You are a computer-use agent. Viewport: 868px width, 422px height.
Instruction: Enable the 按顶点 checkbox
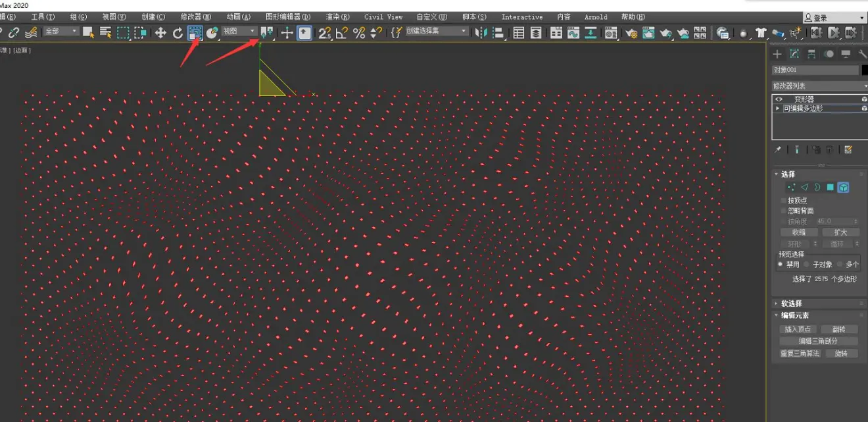click(783, 200)
